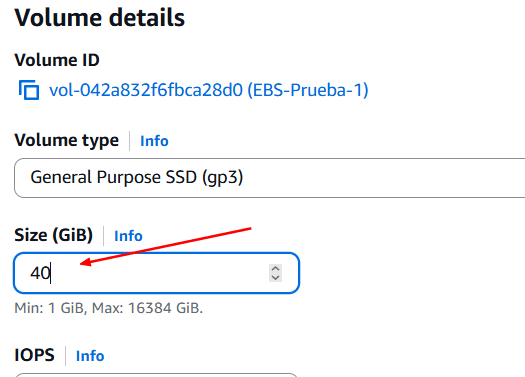525x377 pixels.
Task: Focus the Size (GiB) input field
Action: [156, 273]
